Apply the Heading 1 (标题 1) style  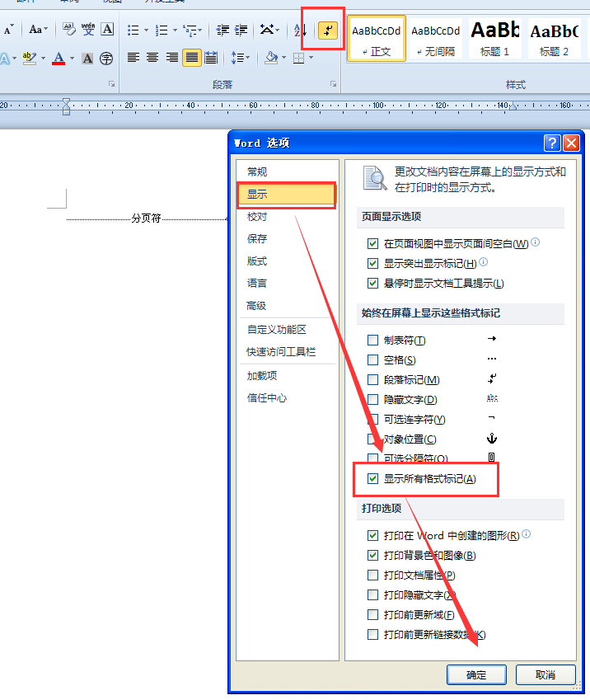coord(494,39)
